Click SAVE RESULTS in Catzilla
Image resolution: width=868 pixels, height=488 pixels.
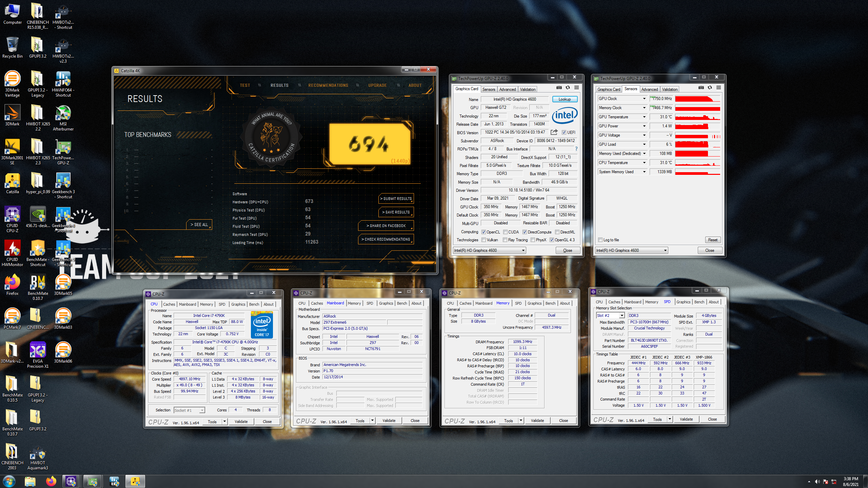(x=396, y=212)
